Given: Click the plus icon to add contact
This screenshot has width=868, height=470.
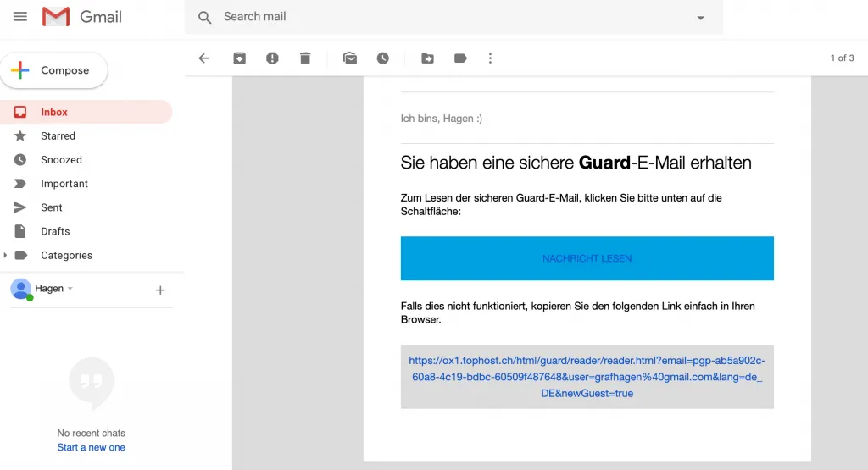Looking at the screenshot, I should pos(160,290).
